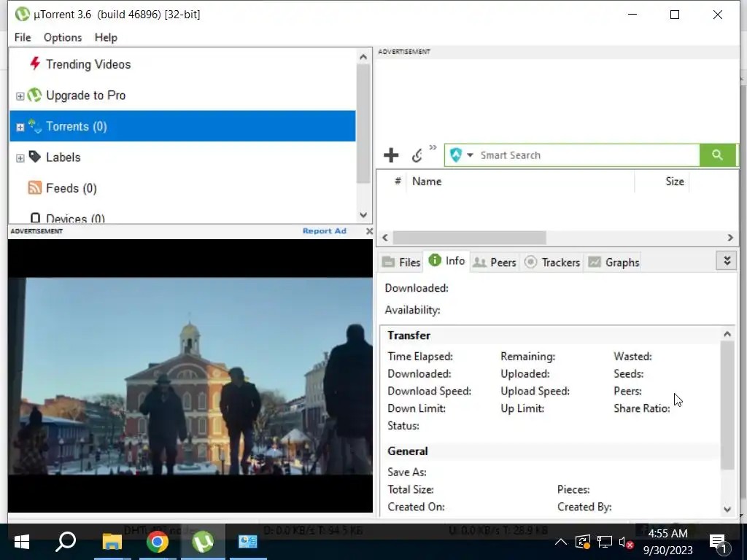Open search provider dropdown arrow
747x560 pixels.
point(470,155)
